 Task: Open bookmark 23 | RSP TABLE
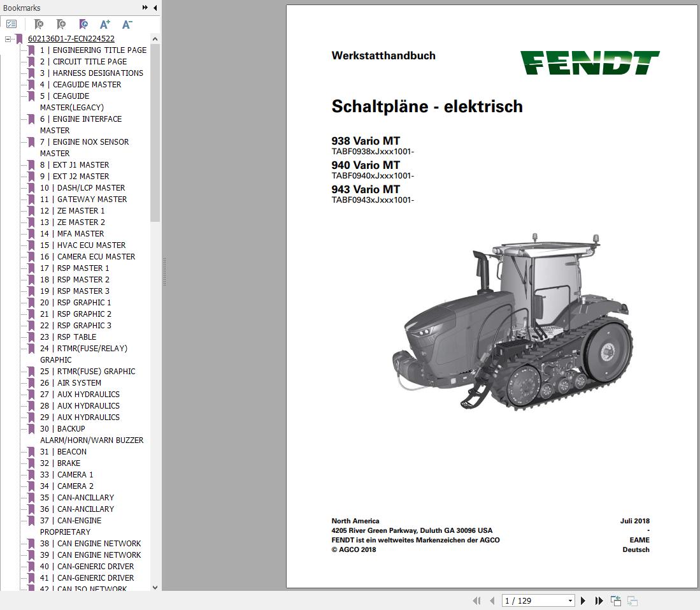pyautogui.click(x=68, y=337)
